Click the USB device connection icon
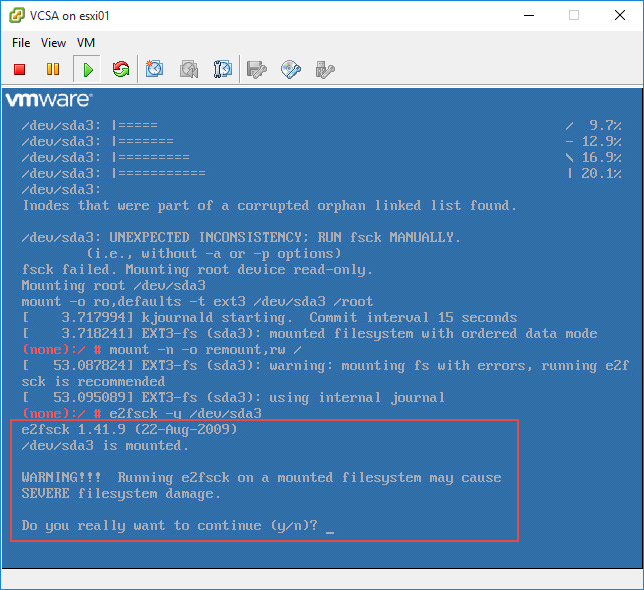 325,69
